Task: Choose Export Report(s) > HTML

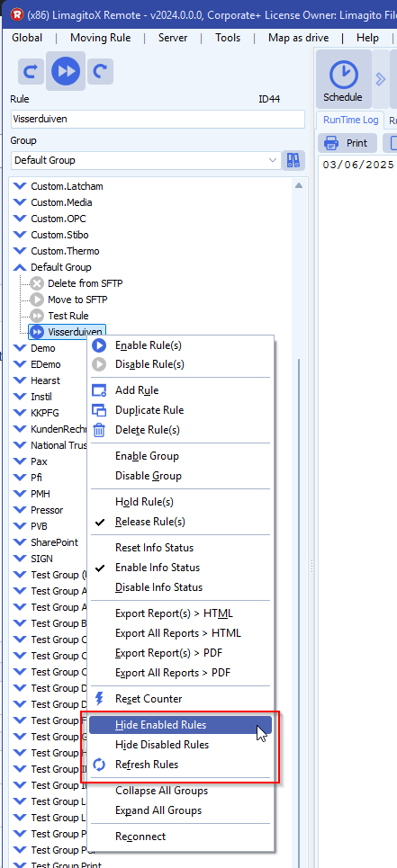Action: tap(181, 613)
